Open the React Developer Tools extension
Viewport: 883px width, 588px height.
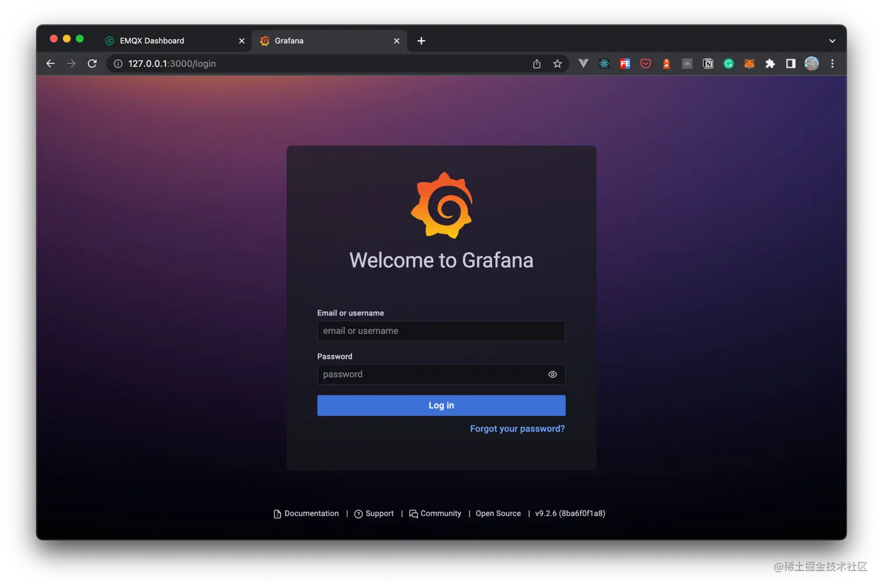[604, 64]
